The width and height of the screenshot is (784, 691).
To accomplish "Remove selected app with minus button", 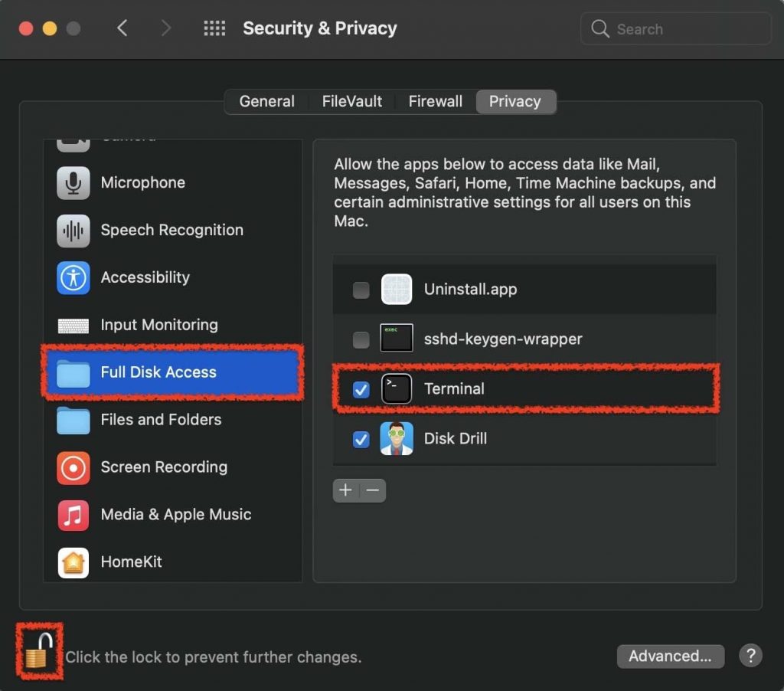I will click(372, 490).
